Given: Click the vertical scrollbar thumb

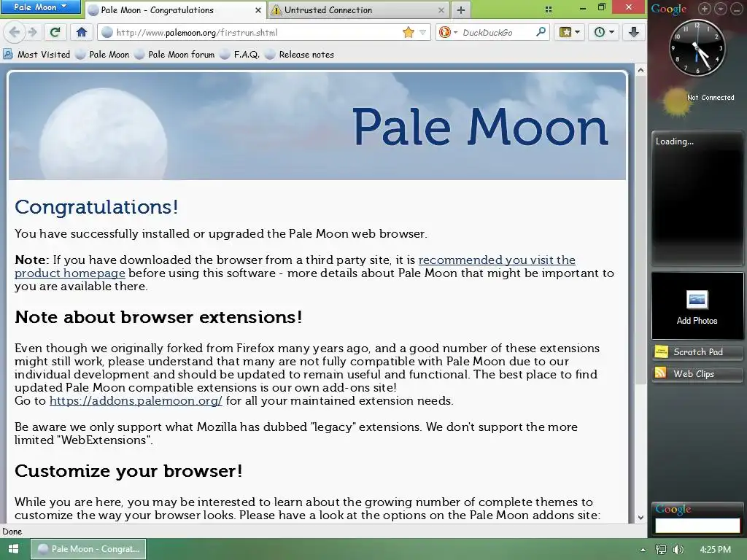Looking at the screenshot, I should (x=640, y=230).
